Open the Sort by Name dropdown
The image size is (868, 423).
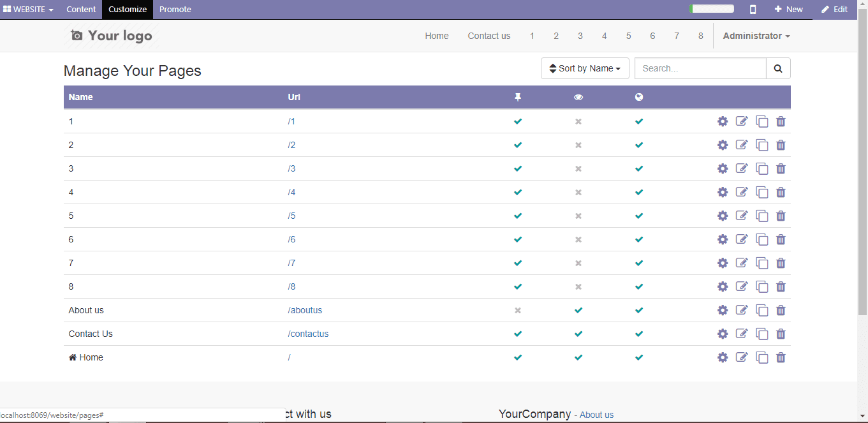click(585, 68)
